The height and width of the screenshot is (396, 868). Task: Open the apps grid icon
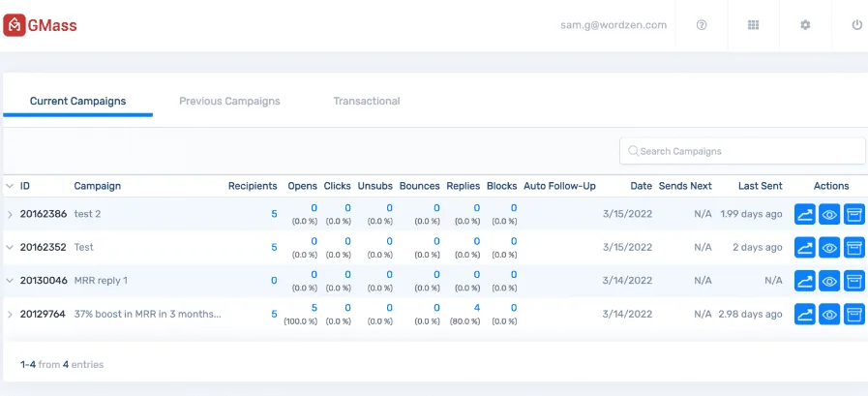coord(753,25)
